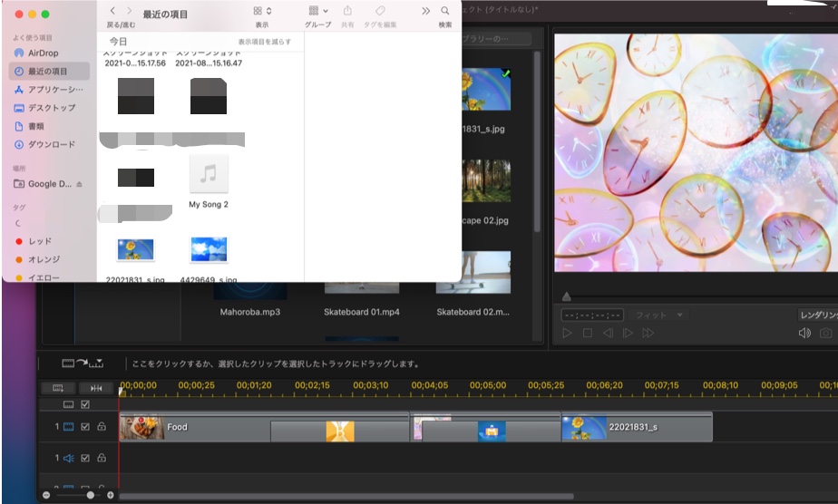Viewport: 838px width, 504px height.
Task: Open the グループ grouping dropdown in Finder
Action: point(318,11)
